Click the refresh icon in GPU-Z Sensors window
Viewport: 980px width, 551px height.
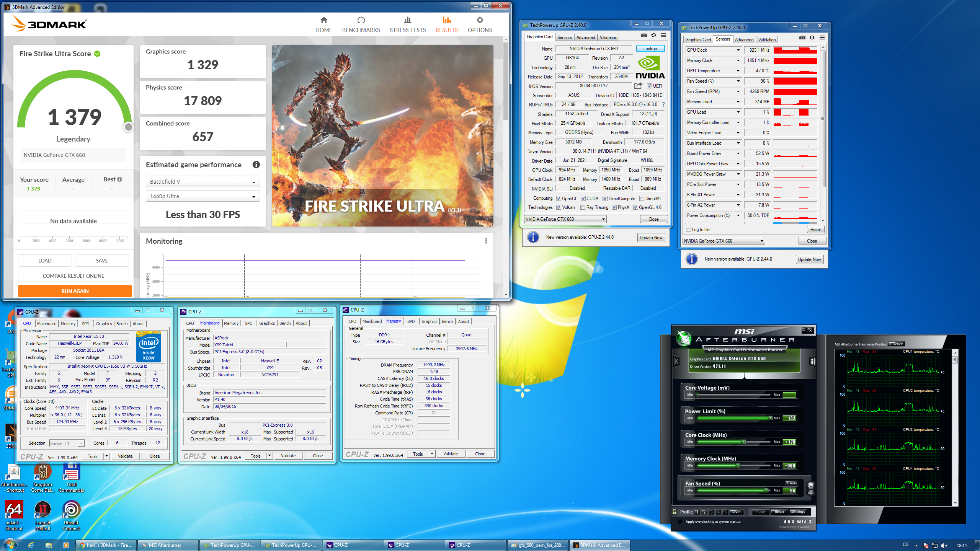812,38
